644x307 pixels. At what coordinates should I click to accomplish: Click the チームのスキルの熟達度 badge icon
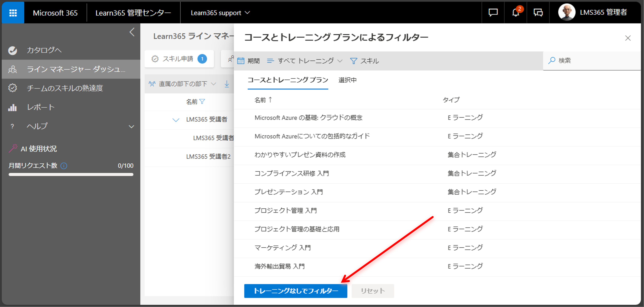tap(12, 88)
